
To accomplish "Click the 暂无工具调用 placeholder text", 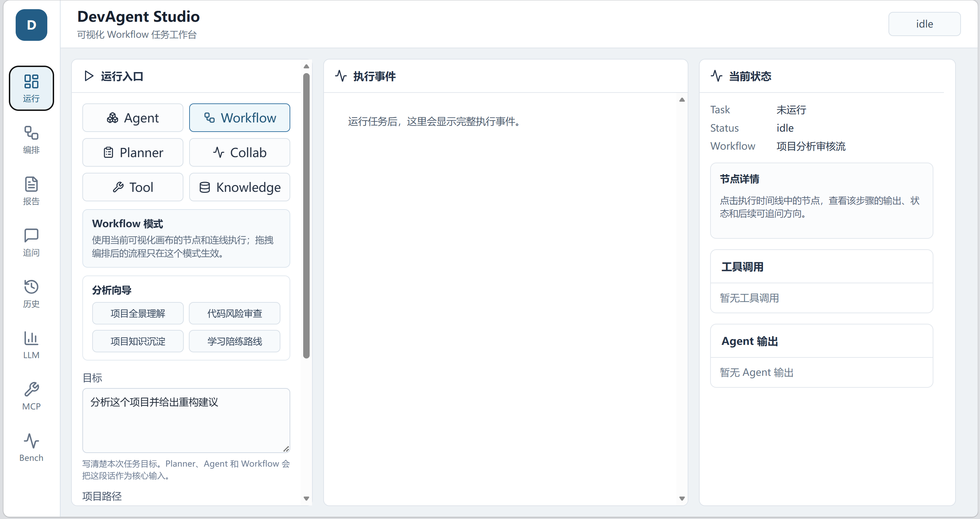I will point(749,298).
